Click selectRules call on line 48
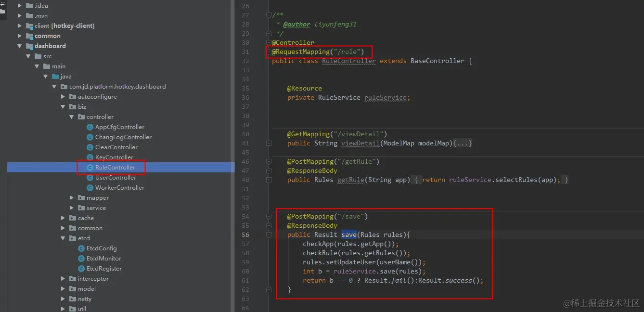 516,180
